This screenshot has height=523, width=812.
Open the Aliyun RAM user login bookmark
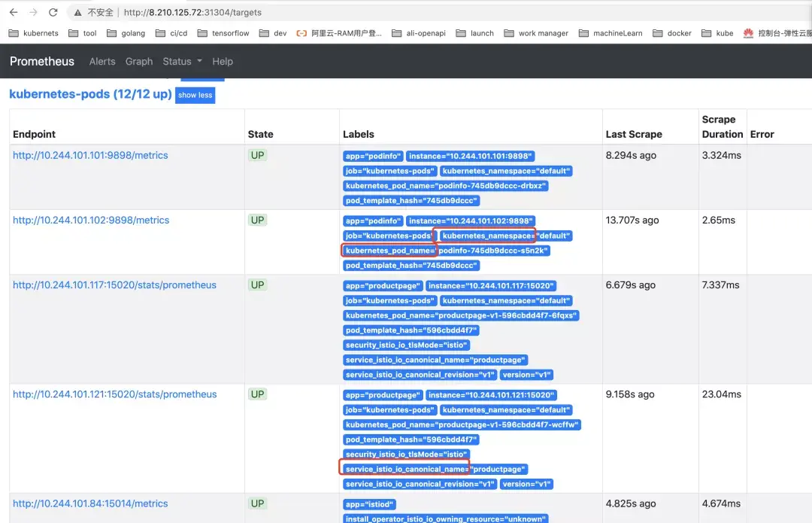point(339,33)
